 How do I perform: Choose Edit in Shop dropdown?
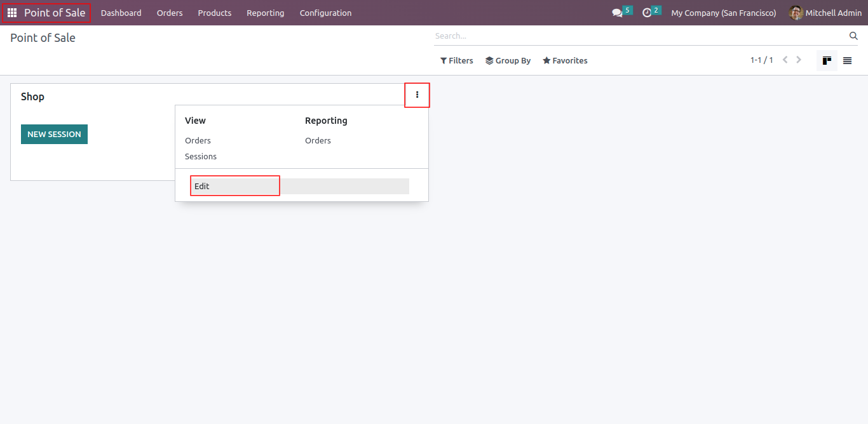299,186
